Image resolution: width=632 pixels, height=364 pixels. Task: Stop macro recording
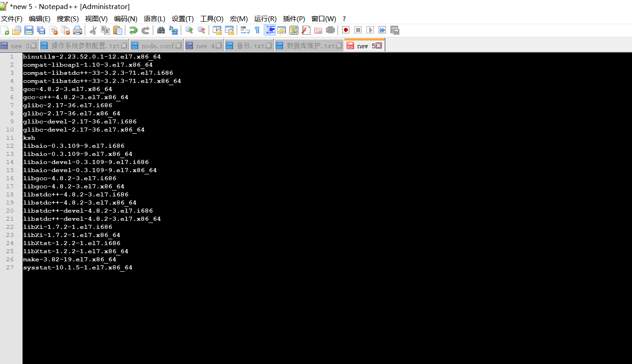point(358,30)
